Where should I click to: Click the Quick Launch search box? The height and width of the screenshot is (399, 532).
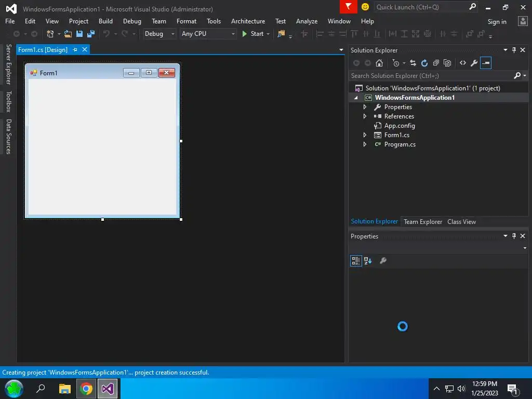coord(422,7)
